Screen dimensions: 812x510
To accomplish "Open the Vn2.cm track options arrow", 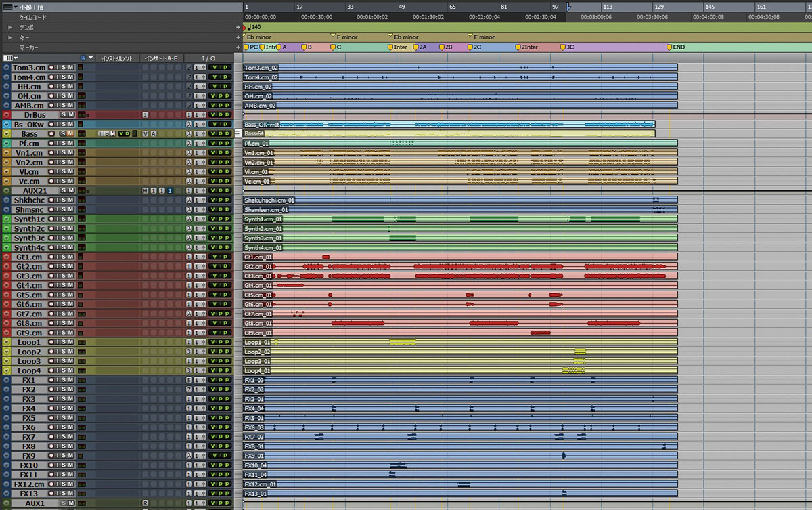I will (7, 163).
